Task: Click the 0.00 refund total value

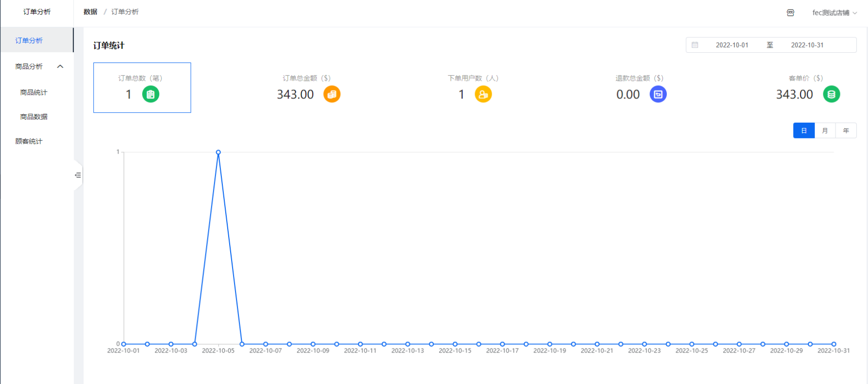Action: click(628, 95)
